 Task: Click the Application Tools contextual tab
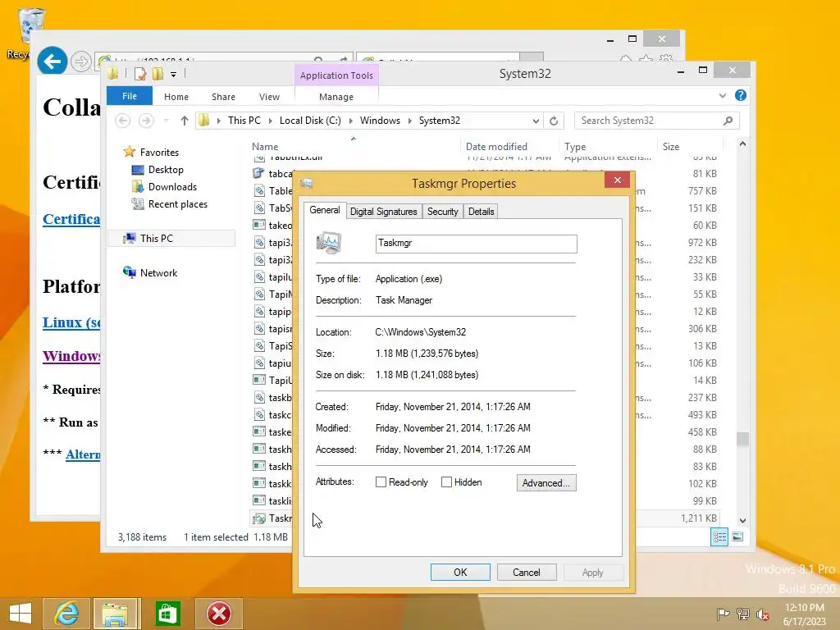[x=336, y=75]
